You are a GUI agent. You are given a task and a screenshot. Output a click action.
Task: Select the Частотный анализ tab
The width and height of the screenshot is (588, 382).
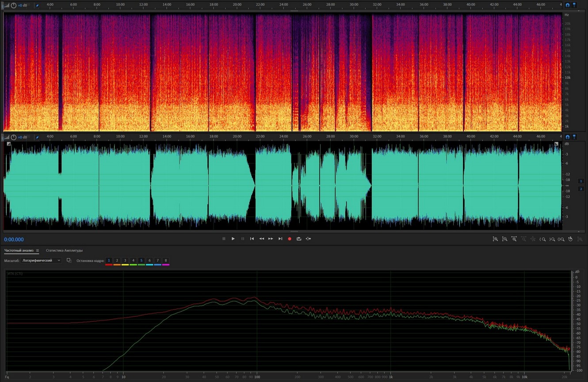19,251
